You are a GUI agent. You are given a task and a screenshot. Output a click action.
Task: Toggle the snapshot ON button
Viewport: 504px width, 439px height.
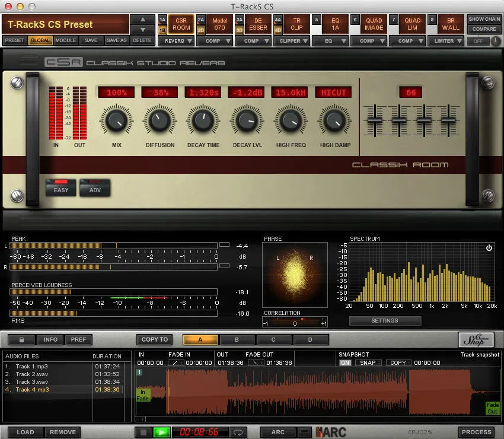[344, 363]
